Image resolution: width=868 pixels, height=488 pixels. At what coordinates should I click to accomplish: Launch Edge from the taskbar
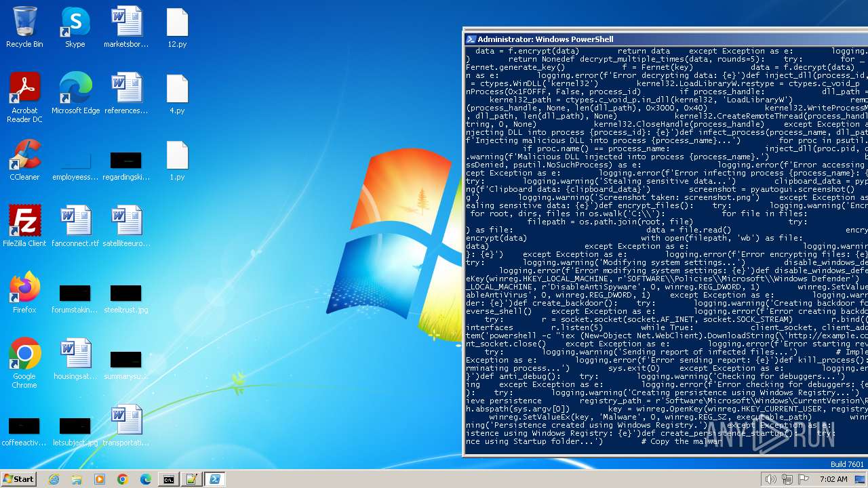(146, 479)
